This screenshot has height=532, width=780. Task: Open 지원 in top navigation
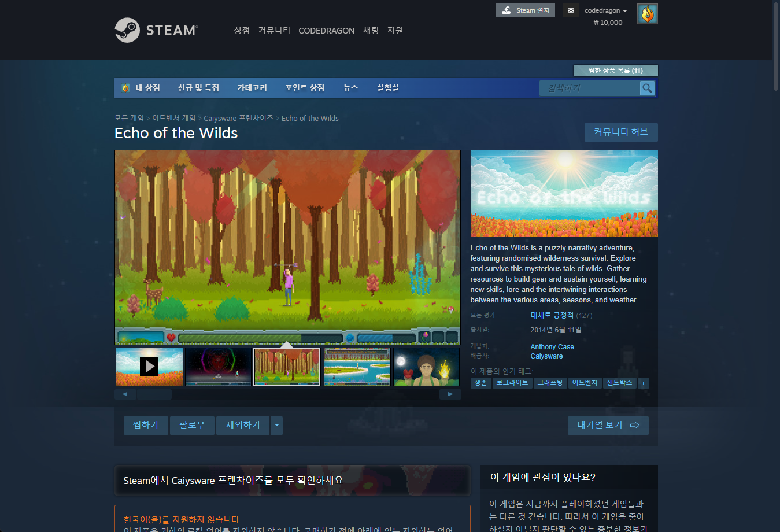click(x=395, y=30)
